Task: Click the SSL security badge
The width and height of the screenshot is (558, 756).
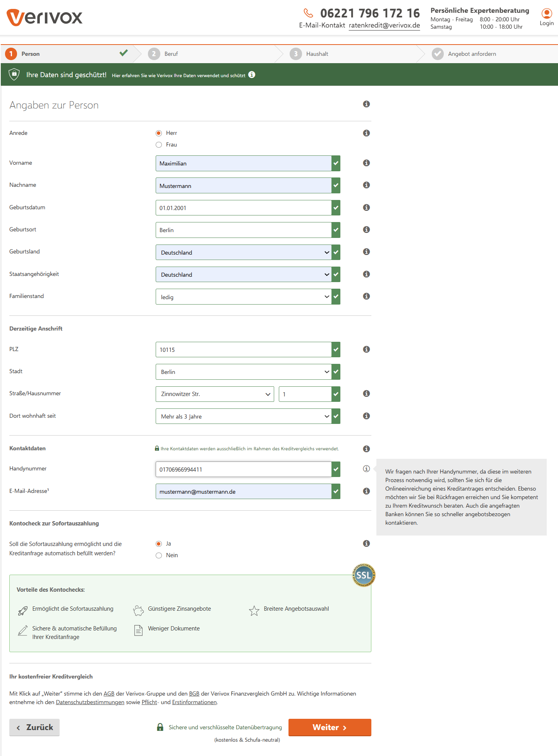Action: coord(363,575)
